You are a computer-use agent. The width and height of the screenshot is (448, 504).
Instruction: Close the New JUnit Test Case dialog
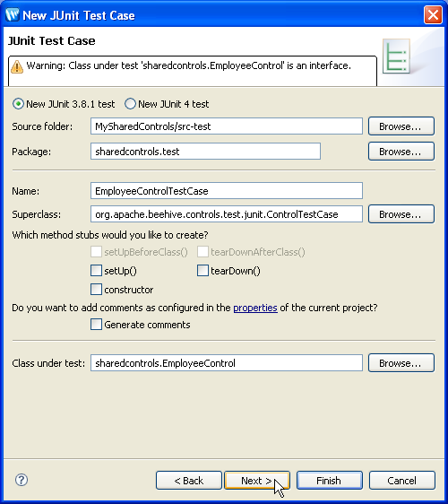coord(433,14)
